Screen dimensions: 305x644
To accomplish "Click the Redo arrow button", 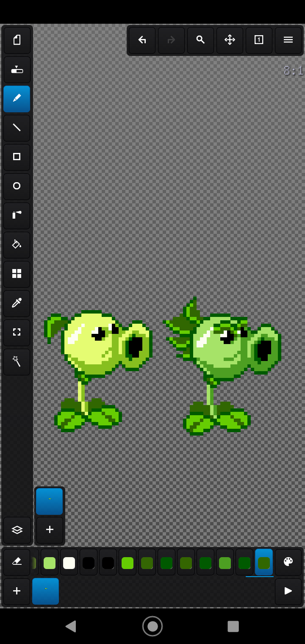I will pyautogui.click(x=172, y=40).
